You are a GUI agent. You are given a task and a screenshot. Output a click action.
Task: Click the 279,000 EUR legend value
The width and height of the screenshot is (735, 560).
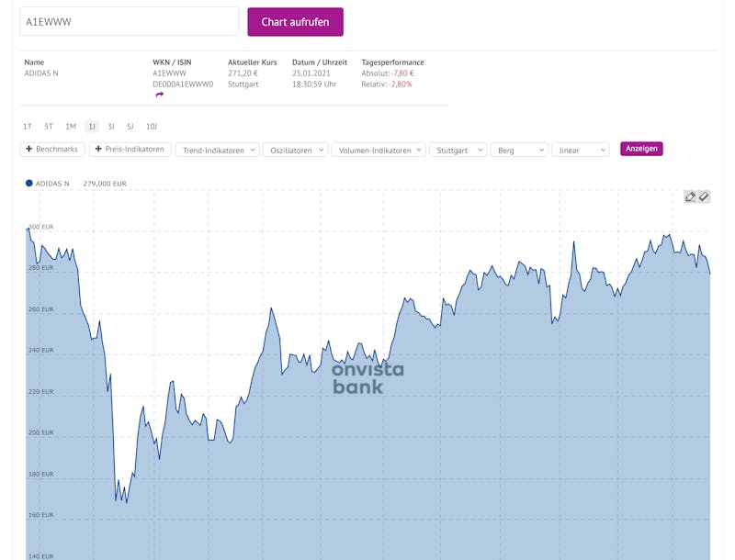(105, 184)
